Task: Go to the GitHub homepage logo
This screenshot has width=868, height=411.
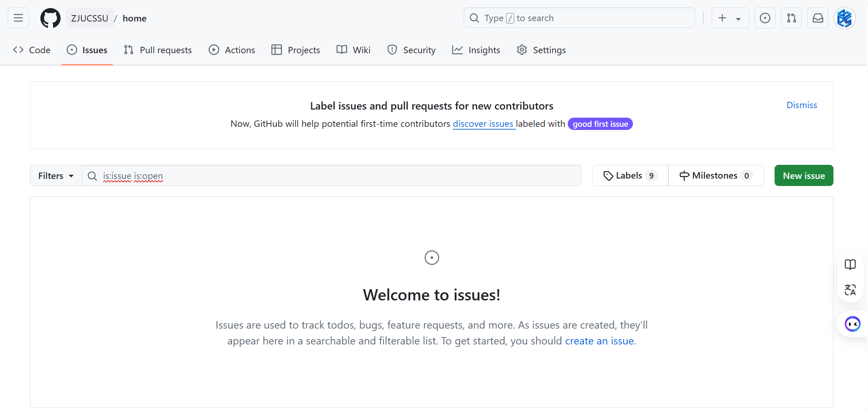Action: [x=50, y=18]
